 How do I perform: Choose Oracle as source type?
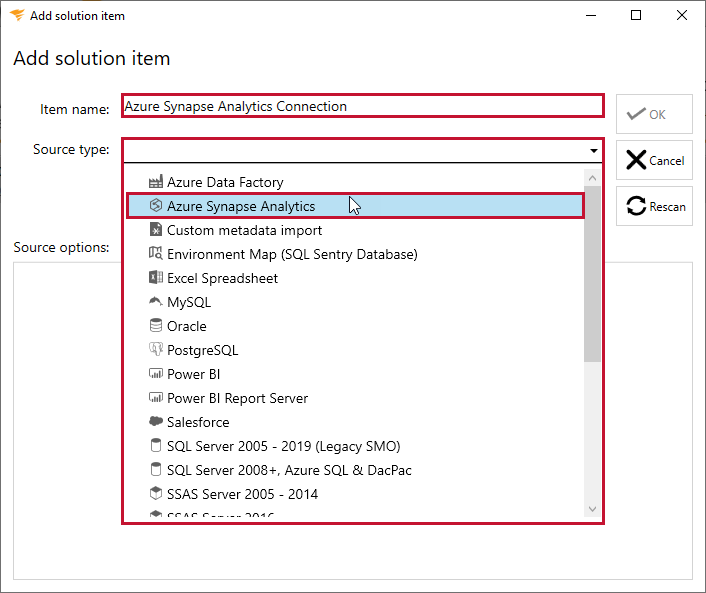[355, 326]
